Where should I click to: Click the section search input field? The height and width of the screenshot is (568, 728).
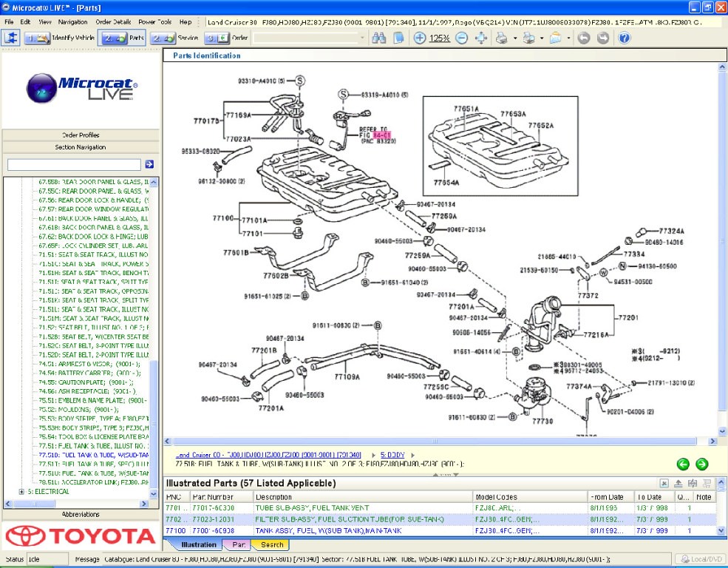coord(74,164)
